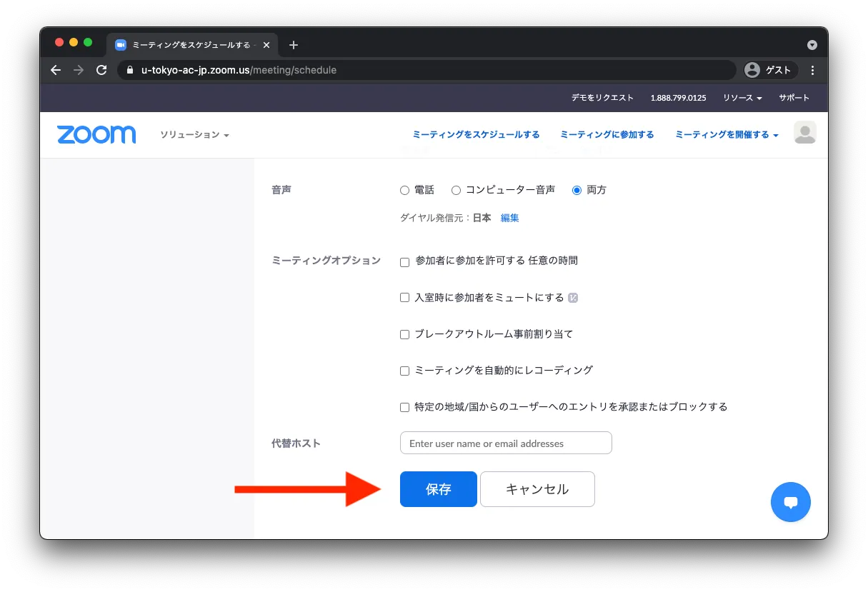Click the 代替ホスト email input field
Viewport: 868px width, 592px height.
506,443
